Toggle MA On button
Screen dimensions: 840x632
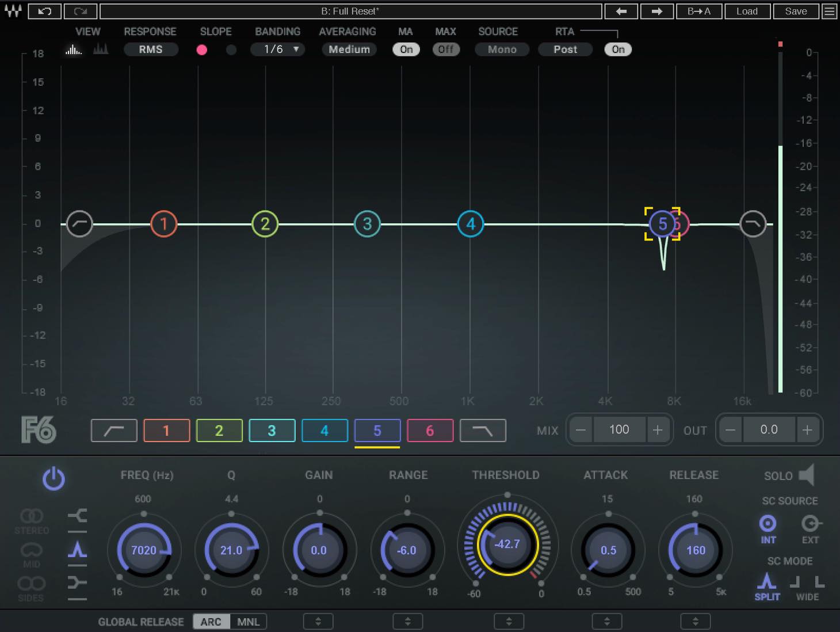point(406,50)
